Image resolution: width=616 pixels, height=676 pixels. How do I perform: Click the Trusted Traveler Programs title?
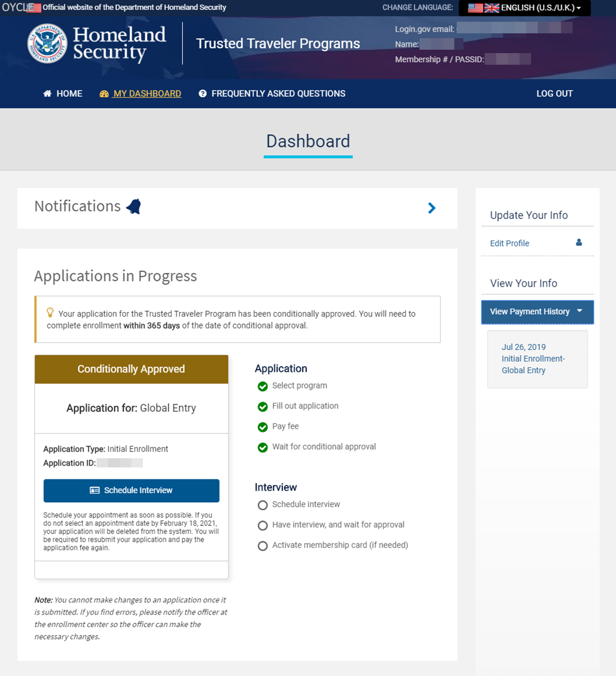(278, 43)
